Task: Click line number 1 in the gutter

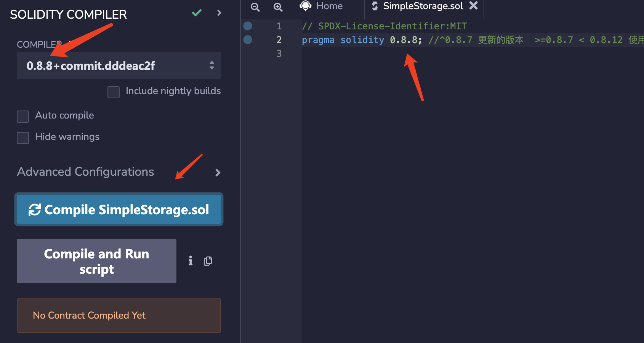Action: (x=279, y=26)
